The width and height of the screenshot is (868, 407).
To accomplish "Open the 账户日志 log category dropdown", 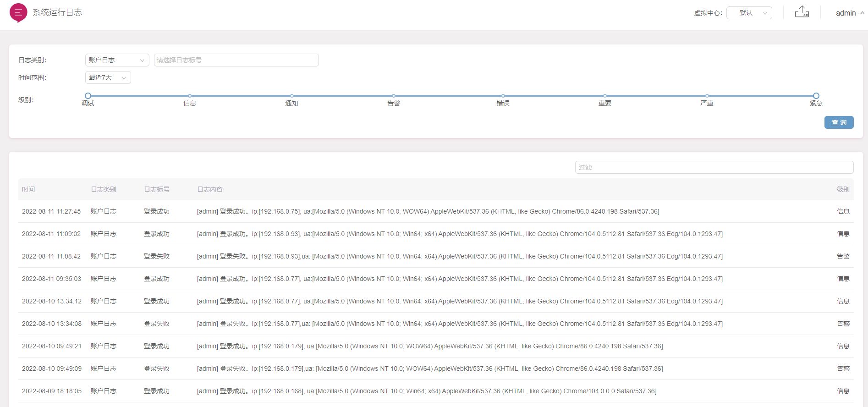I will coord(117,60).
